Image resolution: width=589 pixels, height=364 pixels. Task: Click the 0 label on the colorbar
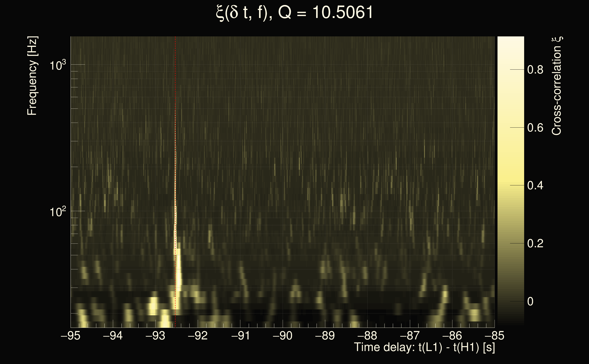(530, 302)
